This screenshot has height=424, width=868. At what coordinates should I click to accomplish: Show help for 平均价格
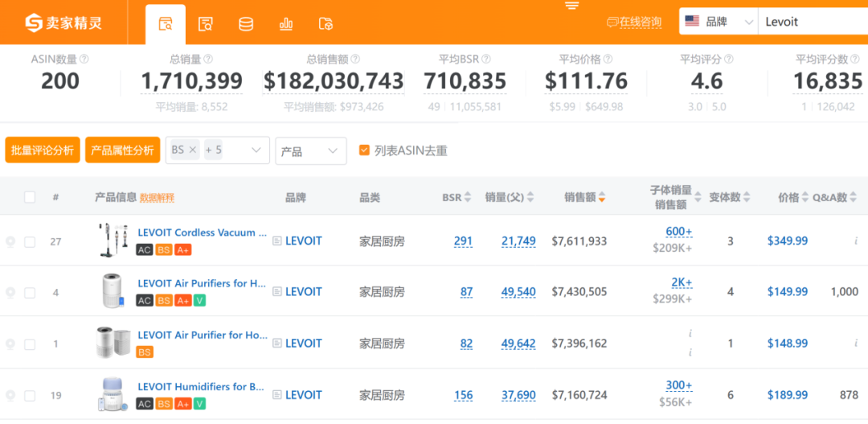[x=608, y=59]
